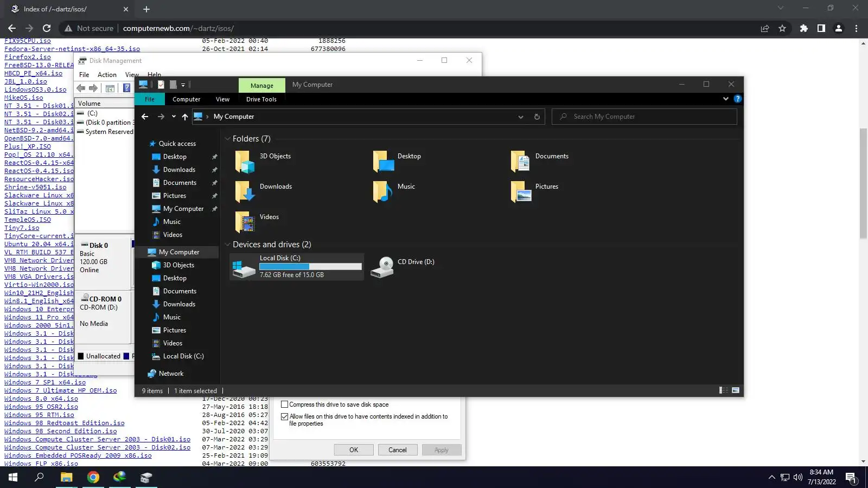Viewport: 868px width, 488px height.
Task: Expand address bar history dropdown
Action: click(521, 117)
